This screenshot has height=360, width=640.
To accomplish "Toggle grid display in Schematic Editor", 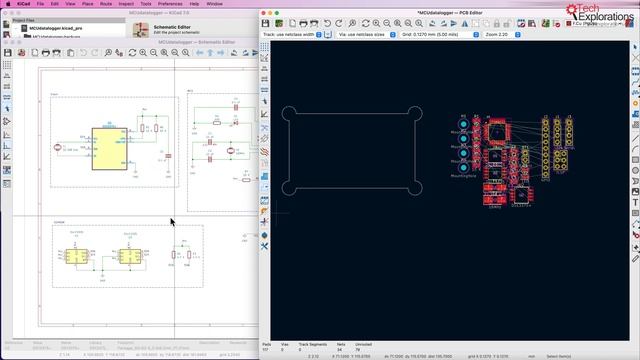I will (x=7, y=64).
